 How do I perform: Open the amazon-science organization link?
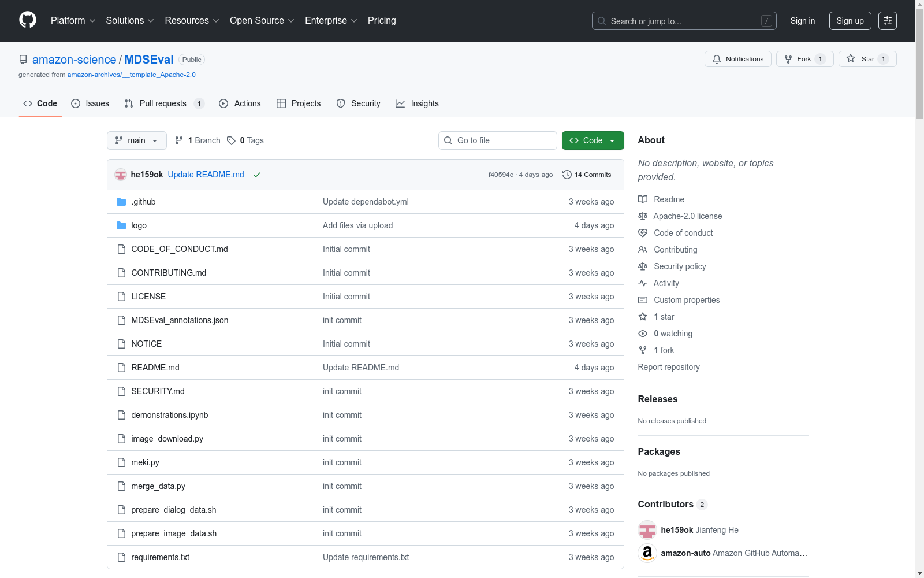coord(74,60)
